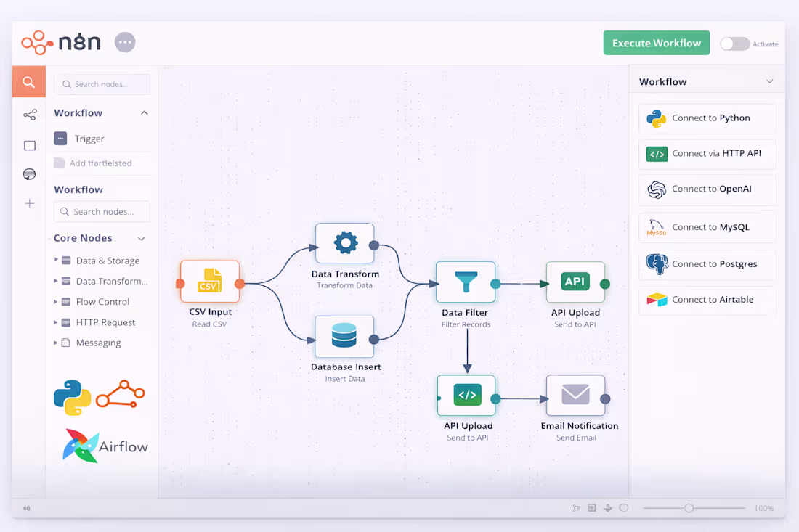Collapse the Core Nodes section
Image resolution: width=799 pixels, height=532 pixels.
tap(142, 238)
